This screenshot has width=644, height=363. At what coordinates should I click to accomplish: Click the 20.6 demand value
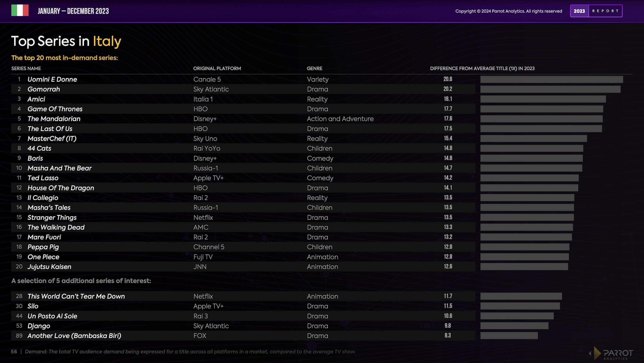point(448,79)
